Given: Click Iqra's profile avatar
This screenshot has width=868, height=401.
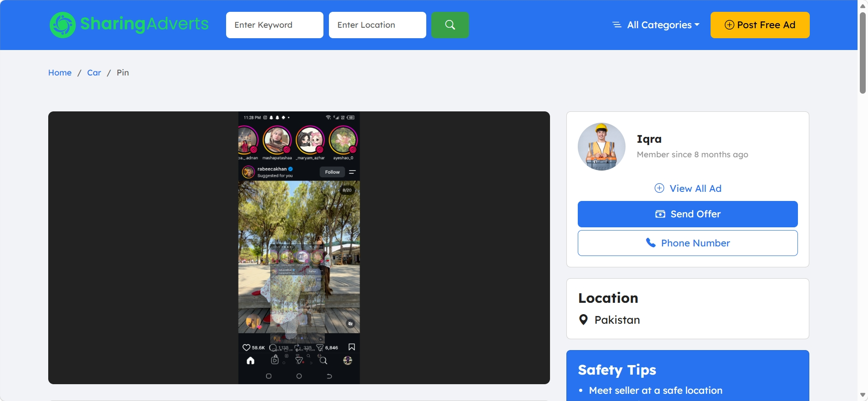Looking at the screenshot, I should coord(601,146).
